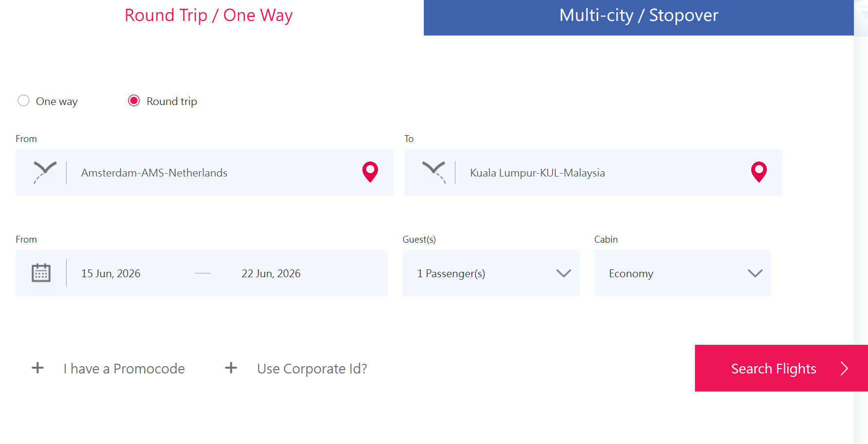Viewport: 868px width, 444px height.
Task: Click the return date 22 Jun, 2026
Action: pos(271,273)
